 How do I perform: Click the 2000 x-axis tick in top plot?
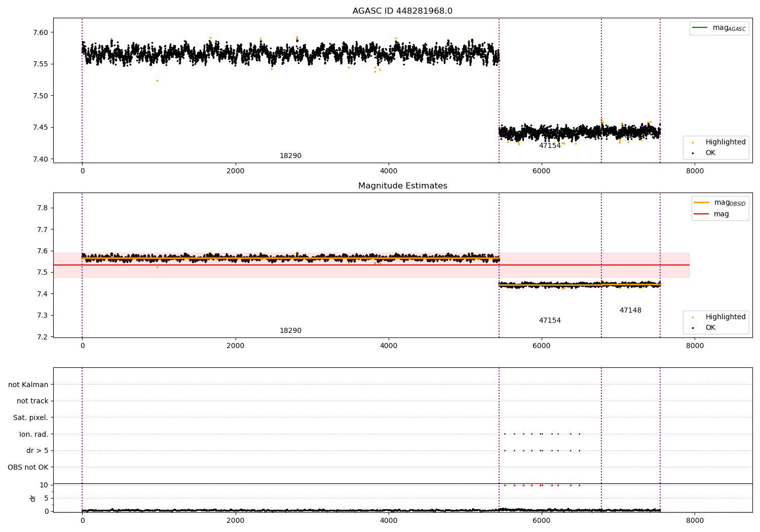point(236,171)
